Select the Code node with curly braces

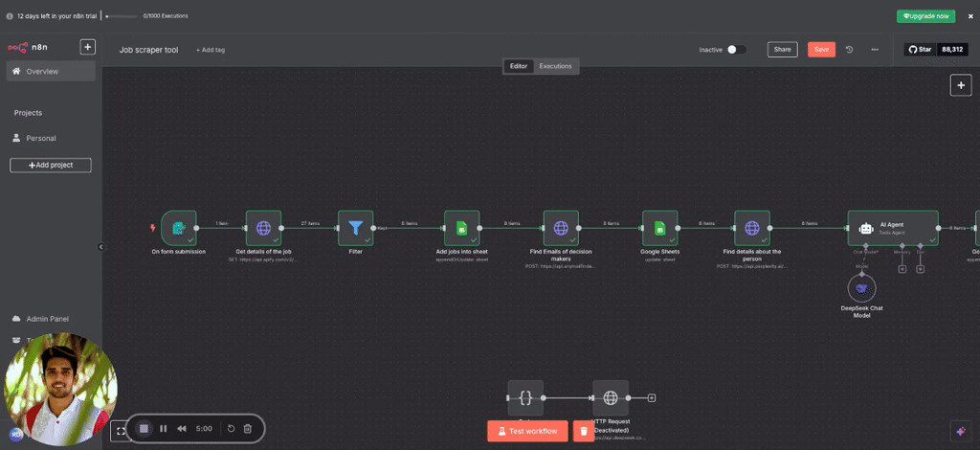coord(525,398)
